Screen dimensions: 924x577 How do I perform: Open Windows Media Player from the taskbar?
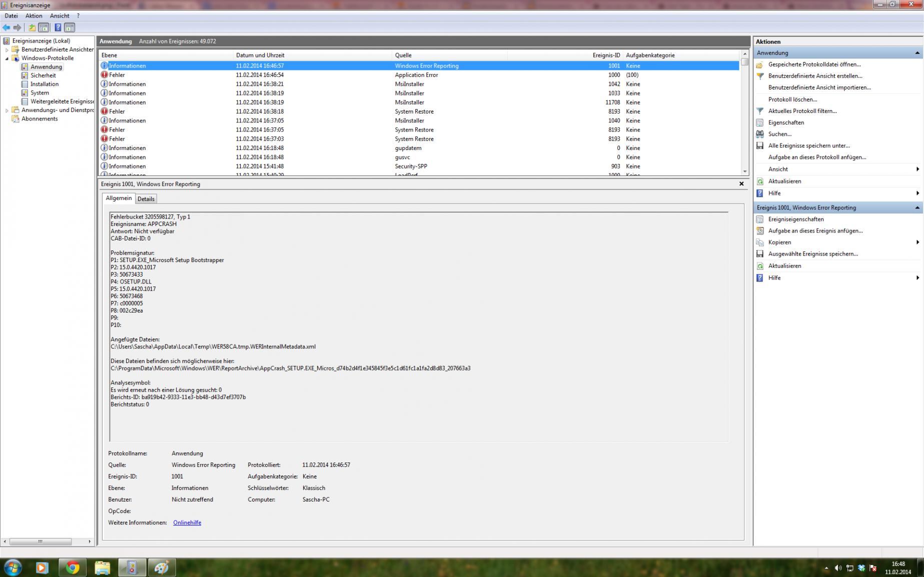click(x=43, y=567)
